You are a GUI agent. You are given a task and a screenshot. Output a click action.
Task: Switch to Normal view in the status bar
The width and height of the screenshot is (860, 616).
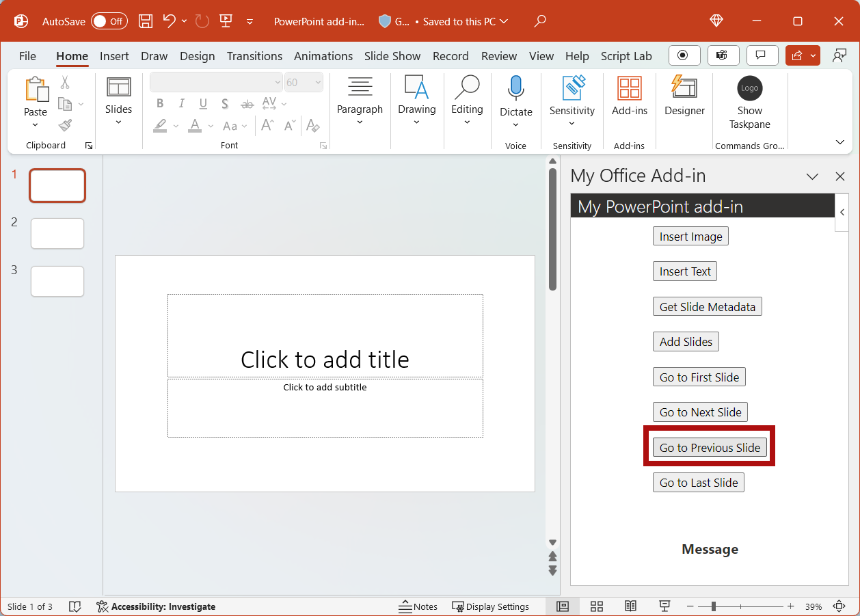pyautogui.click(x=563, y=606)
